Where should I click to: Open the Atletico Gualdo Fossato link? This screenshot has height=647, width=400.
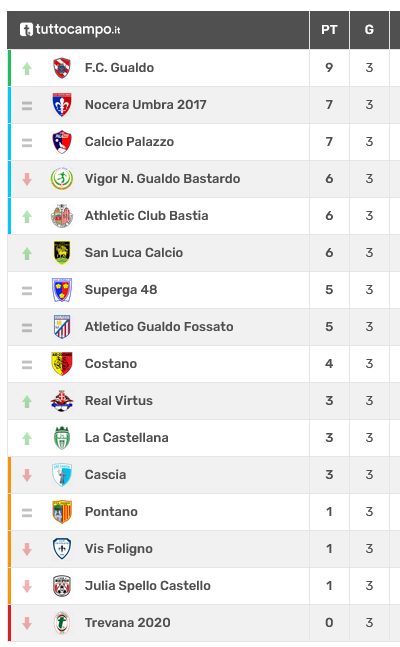click(x=159, y=327)
